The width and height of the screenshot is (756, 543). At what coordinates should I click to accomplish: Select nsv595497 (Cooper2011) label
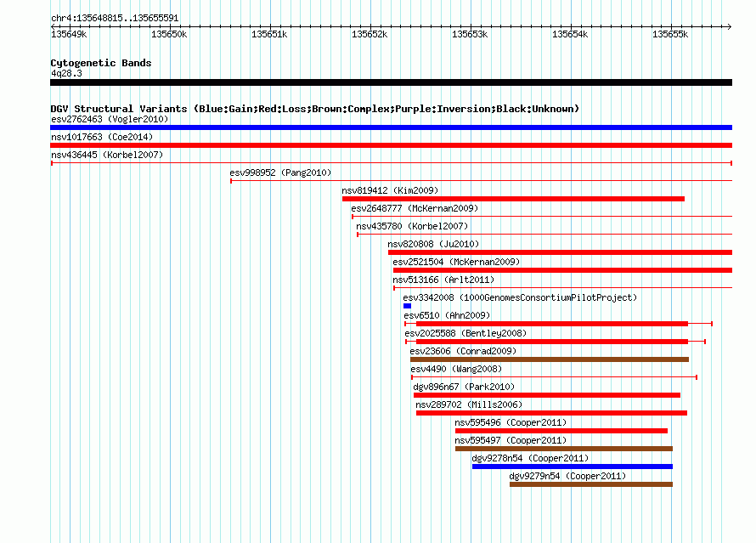point(511,440)
